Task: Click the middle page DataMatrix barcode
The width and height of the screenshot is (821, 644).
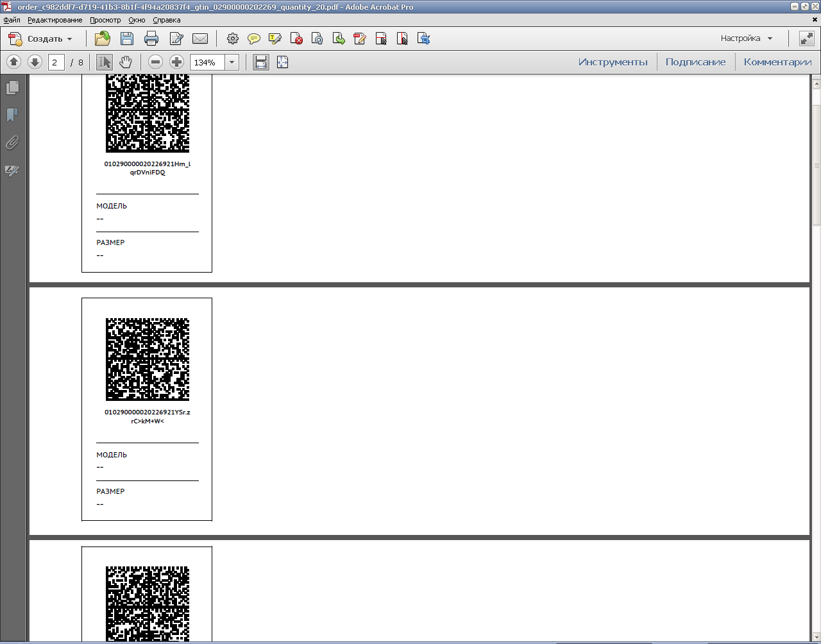Action: pos(148,359)
